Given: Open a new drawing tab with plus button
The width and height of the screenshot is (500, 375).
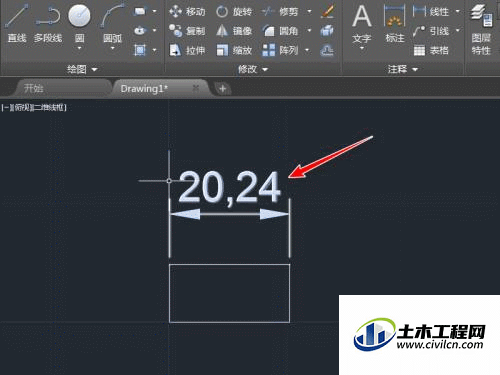Looking at the screenshot, I should pyautogui.click(x=222, y=89).
